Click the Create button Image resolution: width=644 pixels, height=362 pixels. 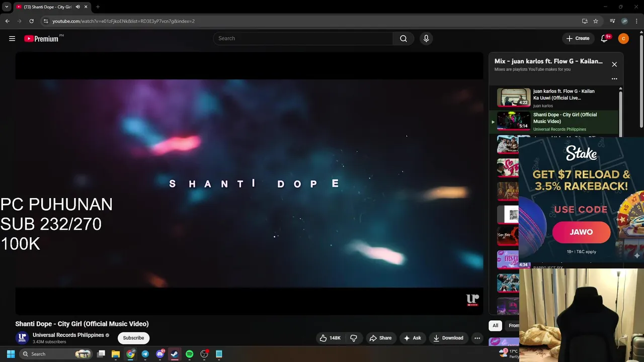pos(578,39)
